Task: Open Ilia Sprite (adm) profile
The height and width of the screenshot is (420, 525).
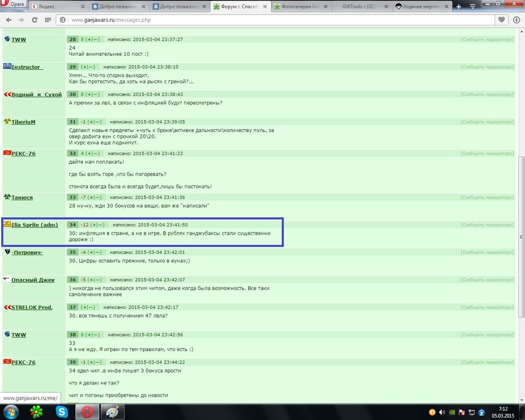Action: 34,225
